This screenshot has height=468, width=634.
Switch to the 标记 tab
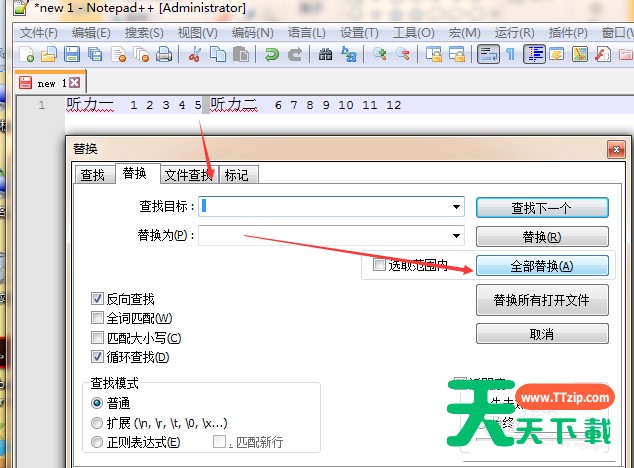tap(237, 175)
